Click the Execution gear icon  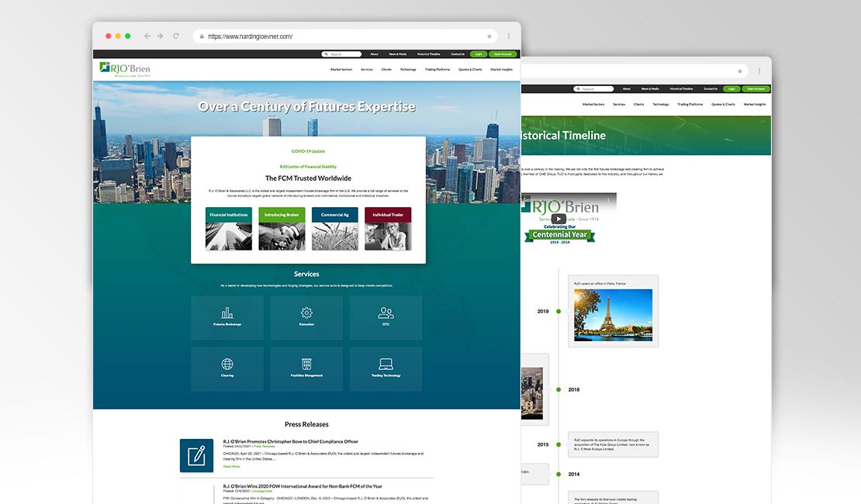pos(306,313)
